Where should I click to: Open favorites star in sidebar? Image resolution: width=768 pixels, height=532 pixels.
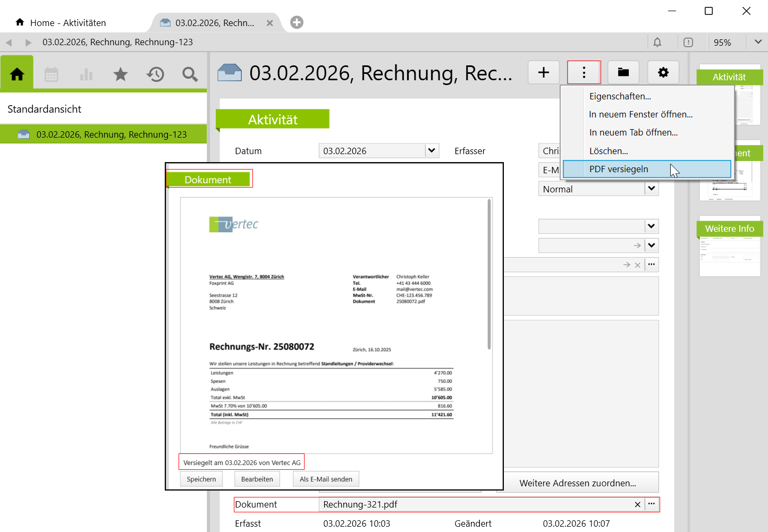121,74
